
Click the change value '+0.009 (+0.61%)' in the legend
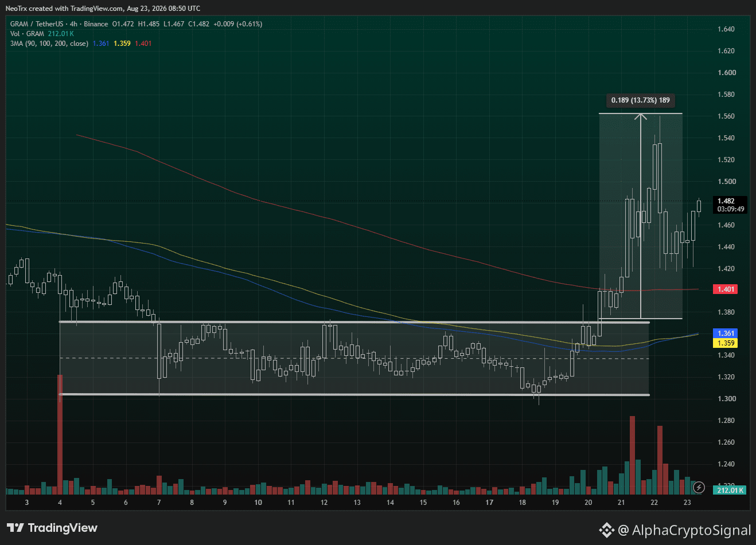point(237,24)
